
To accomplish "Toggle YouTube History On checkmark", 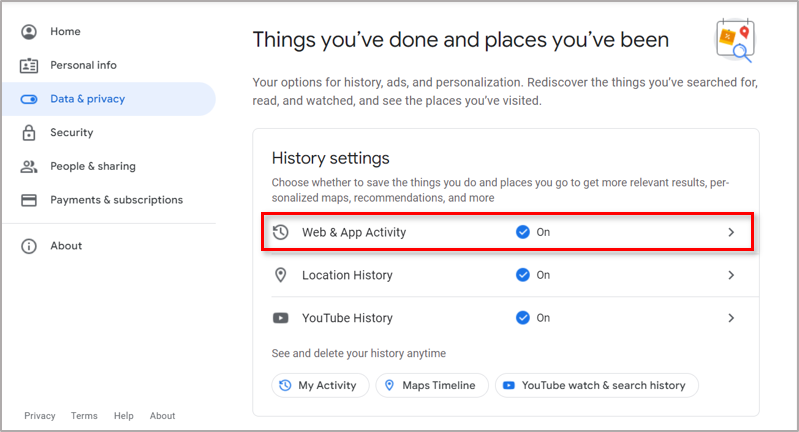I will (x=522, y=318).
